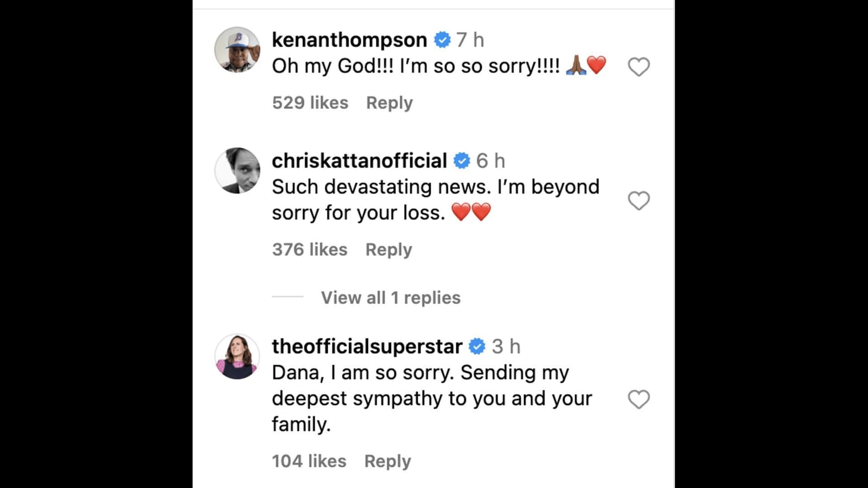This screenshot has width=868, height=488.
Task: Open kenanthompson's profile picture
Action: click(x=237, y=49)
